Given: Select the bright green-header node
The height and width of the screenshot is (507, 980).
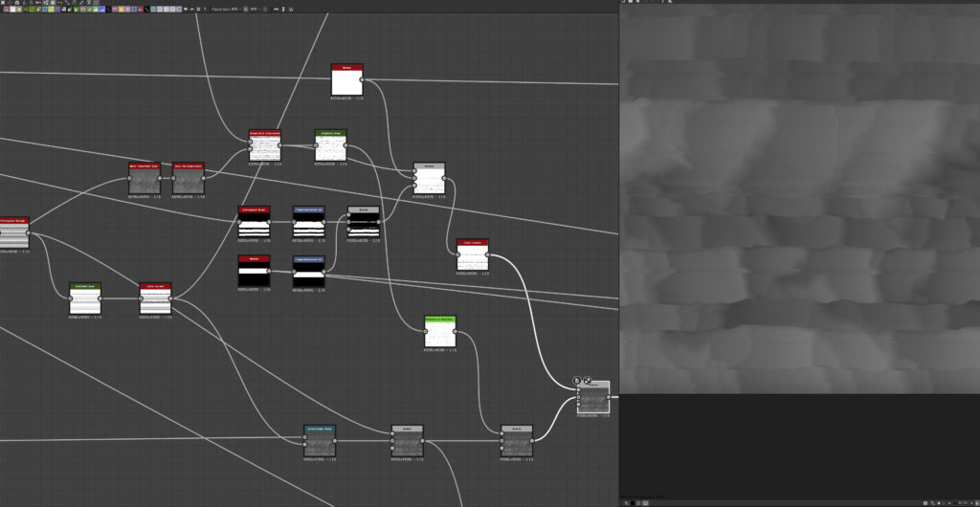Looking at the screenshot, I should pos(440,332).
